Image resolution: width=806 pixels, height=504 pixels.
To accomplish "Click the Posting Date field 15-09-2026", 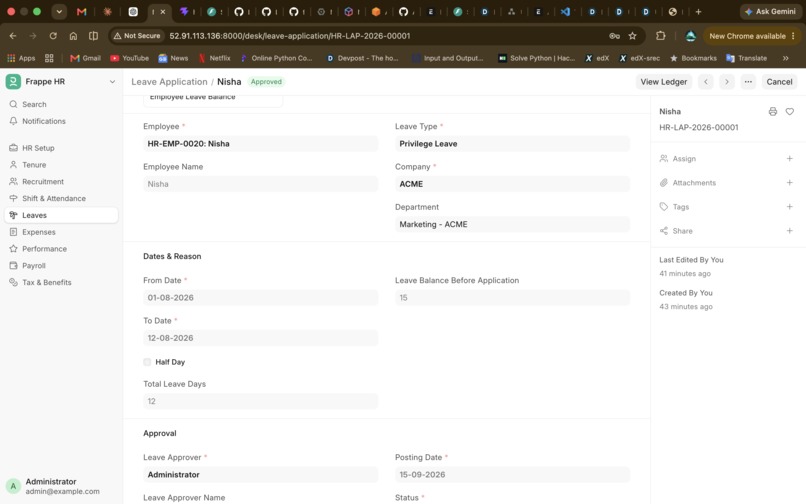I will (x=512, y=475).
